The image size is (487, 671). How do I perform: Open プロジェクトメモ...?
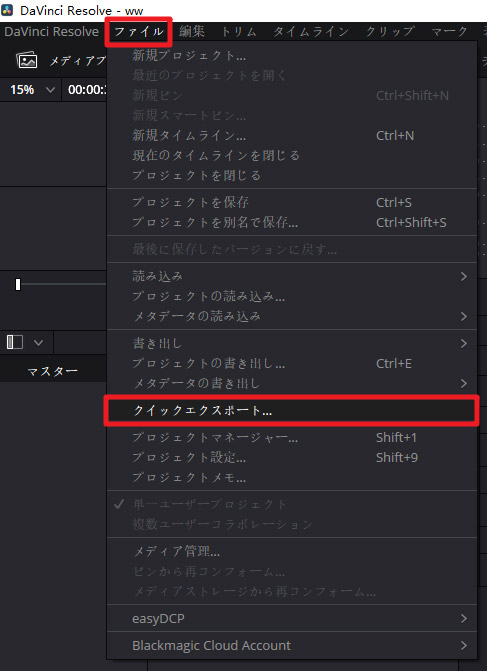coord(291,477)
